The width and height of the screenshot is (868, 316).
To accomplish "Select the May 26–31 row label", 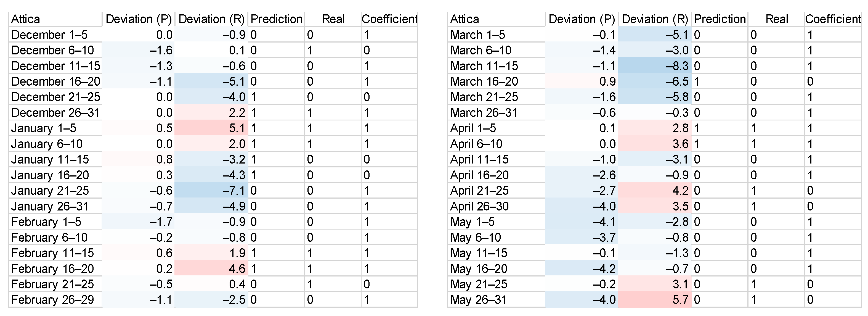I will click(x=479, y=299).
